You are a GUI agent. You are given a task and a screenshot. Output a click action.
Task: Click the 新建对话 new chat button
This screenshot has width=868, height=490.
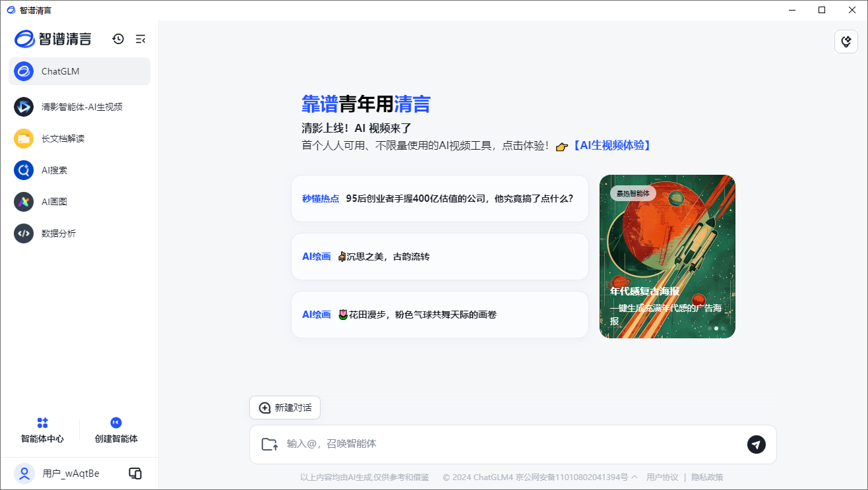pos(285,408)
